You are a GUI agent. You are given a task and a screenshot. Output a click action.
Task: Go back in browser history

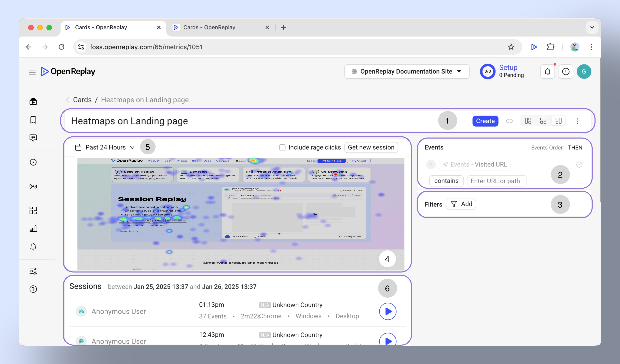pyautogui.click(x=29, y=47)
